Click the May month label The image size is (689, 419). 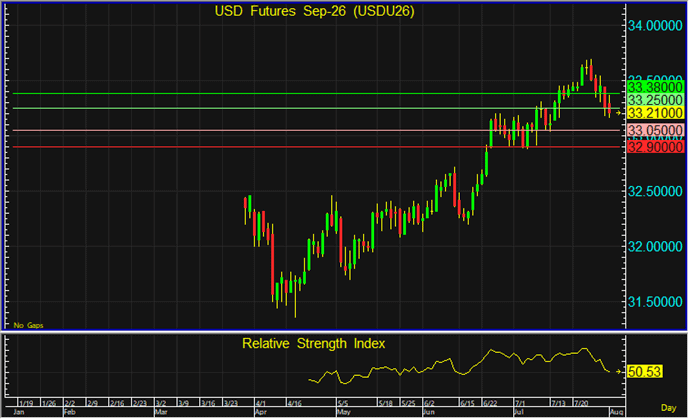[x=344, y=412]
